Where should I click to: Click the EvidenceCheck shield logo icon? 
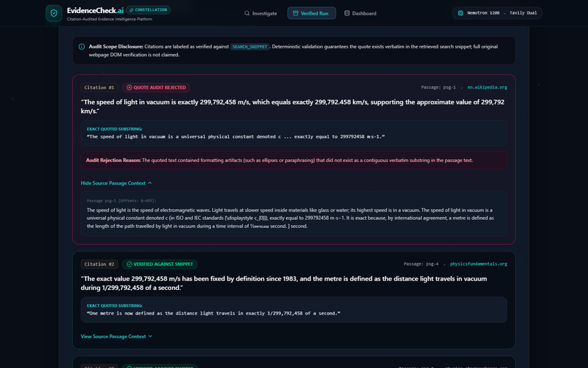click(x=54, y=13)
